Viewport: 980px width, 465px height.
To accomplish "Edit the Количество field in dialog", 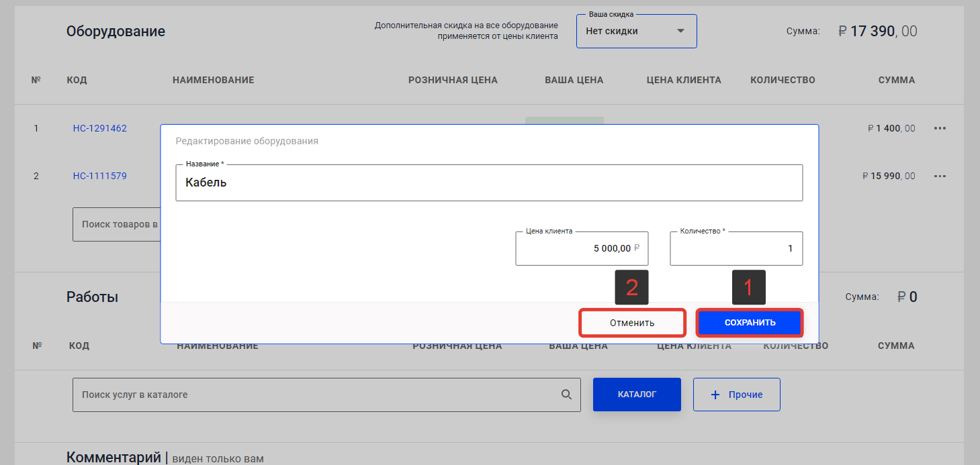I will click(x=736, y=248).
